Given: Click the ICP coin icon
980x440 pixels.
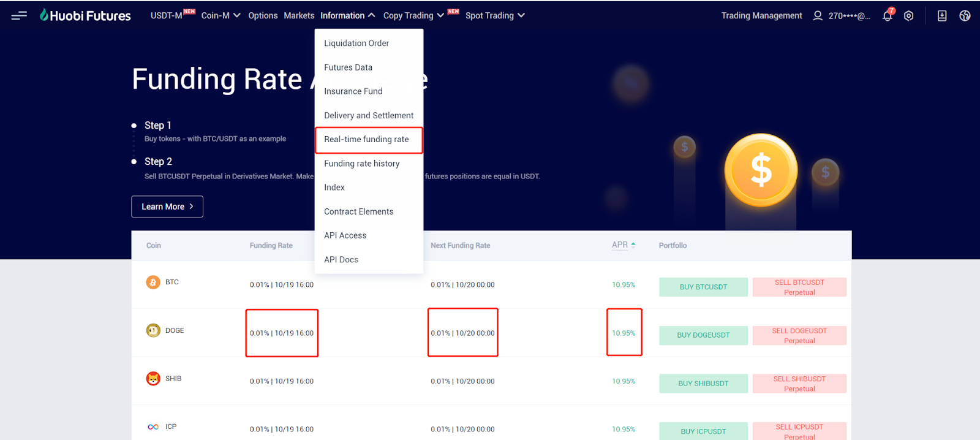Looking at the screenshot, I should [x=153, y=427].
